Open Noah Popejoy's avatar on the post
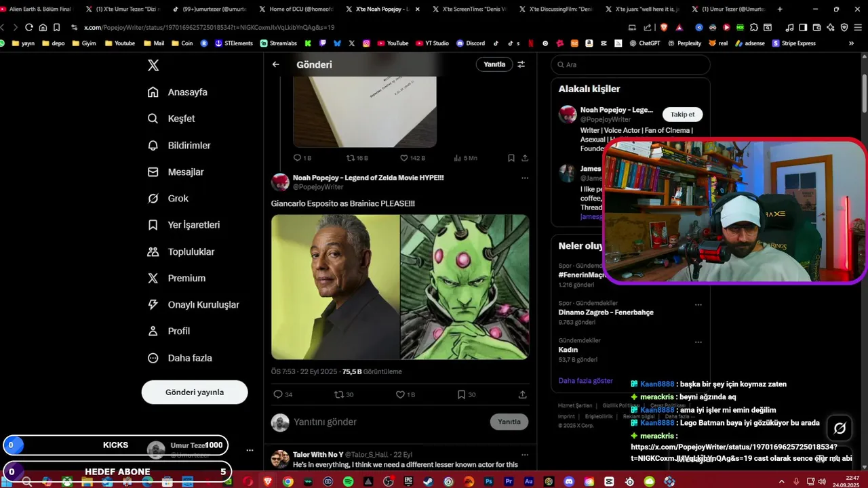 coord(280,182)
